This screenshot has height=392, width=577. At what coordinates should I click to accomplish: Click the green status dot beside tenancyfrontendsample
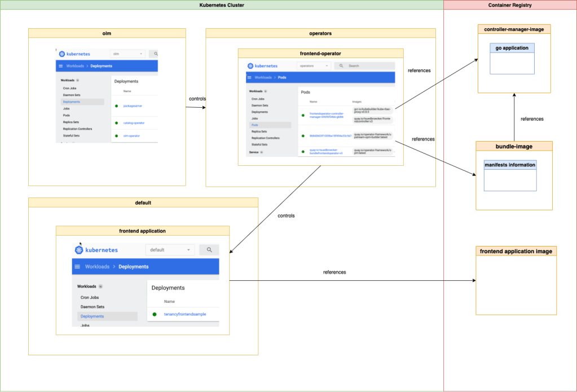[155, 314]
